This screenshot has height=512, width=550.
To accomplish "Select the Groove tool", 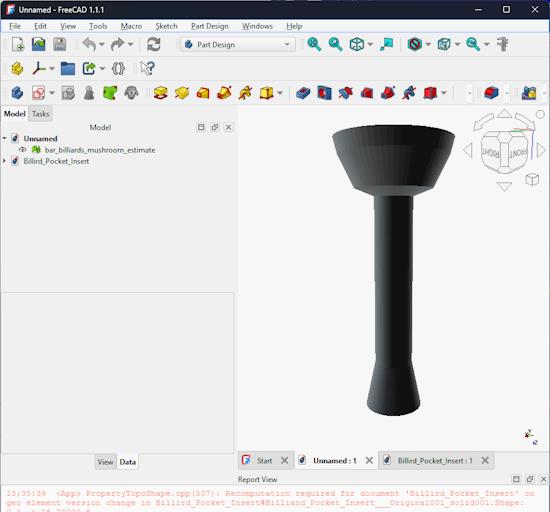I will point(346,93).
